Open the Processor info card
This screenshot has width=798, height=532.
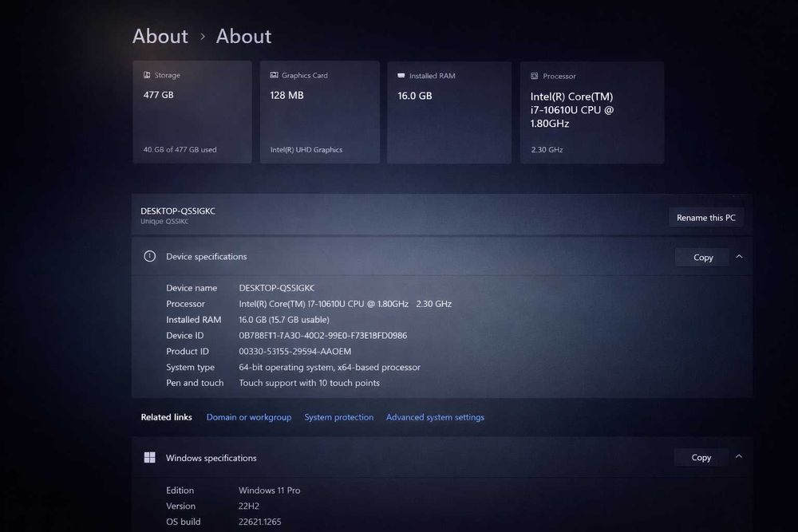point(592,112)
